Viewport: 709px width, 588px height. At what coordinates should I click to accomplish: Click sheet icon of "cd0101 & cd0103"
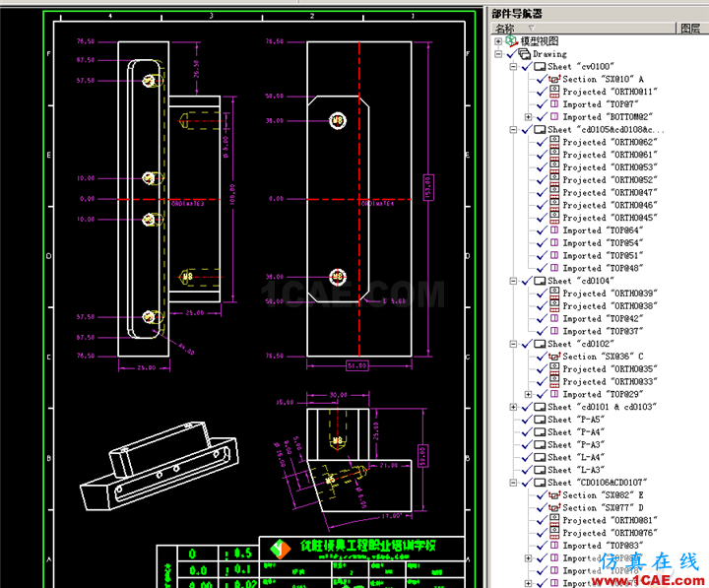[540, 407]
